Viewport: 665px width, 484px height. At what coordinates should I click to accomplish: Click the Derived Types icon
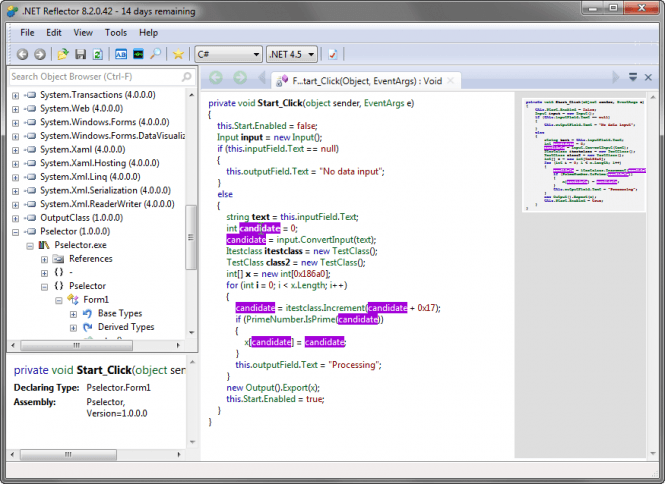pyautogui.click(x=88, y=327)
